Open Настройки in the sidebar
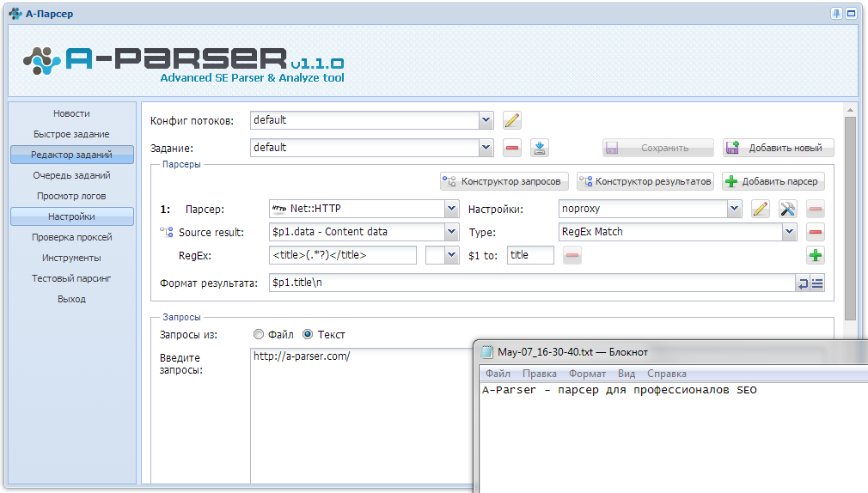The height and width of the screenshot is (493, 868). coord(71,216)
